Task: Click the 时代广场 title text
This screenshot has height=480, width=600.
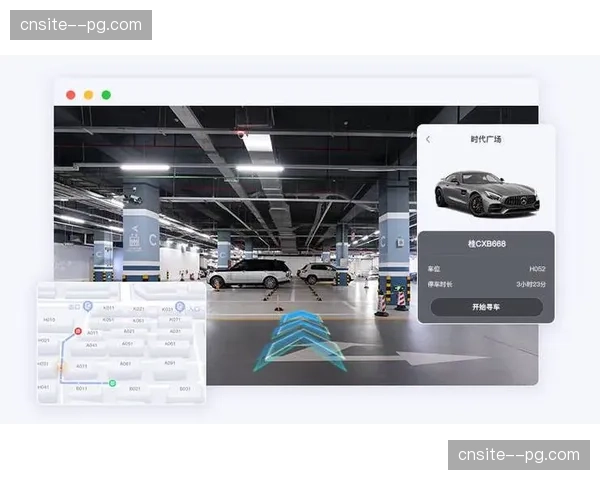Action: 485,139
